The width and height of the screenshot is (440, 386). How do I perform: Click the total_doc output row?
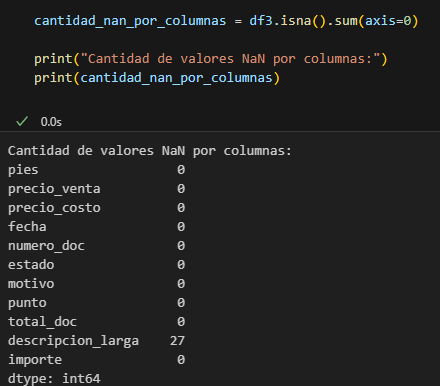coord(96,322)
